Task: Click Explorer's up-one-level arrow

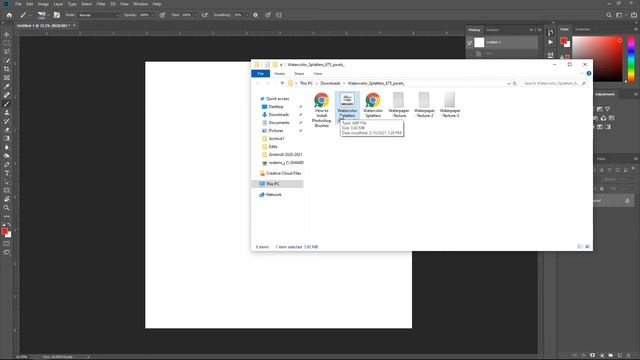Action: [x=282, y=83]
